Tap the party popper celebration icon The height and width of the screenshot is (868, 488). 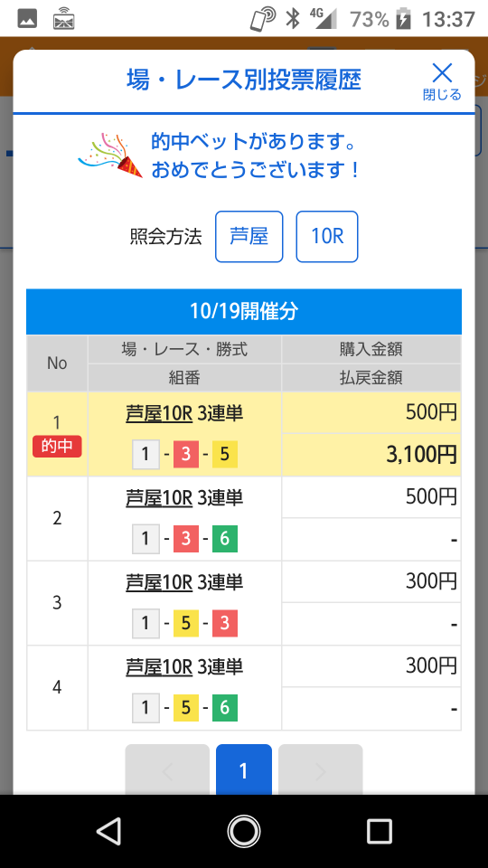point(110,155)
